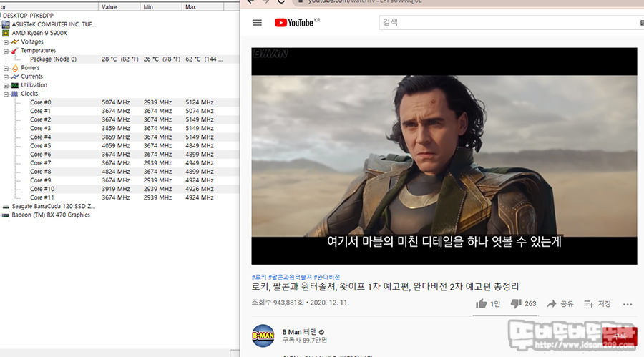
Task: Select the Core #1 clock row
Action: click(x=119, y=111)
